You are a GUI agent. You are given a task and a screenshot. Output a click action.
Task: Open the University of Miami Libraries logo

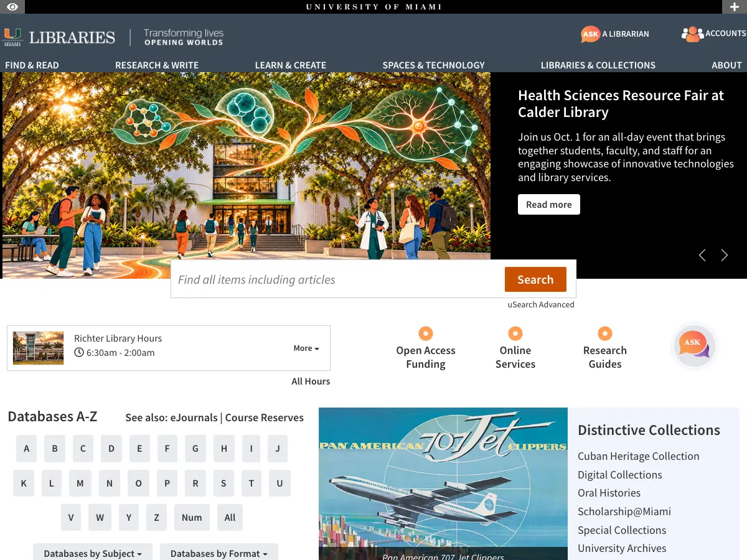pos(60,37)
